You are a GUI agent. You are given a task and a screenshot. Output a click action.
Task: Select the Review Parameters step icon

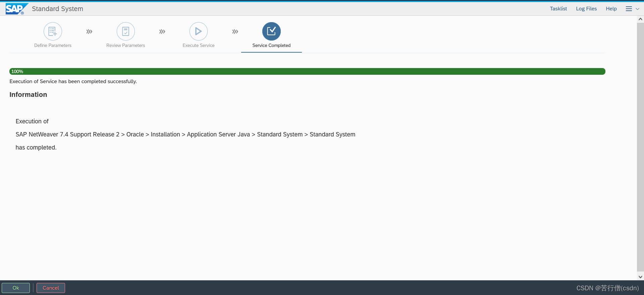point(126,31)
